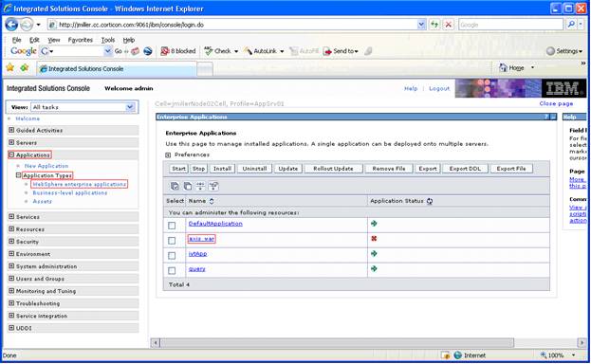Click the Close page link
Screen dimensions: 591x364
tap(556, 103)
